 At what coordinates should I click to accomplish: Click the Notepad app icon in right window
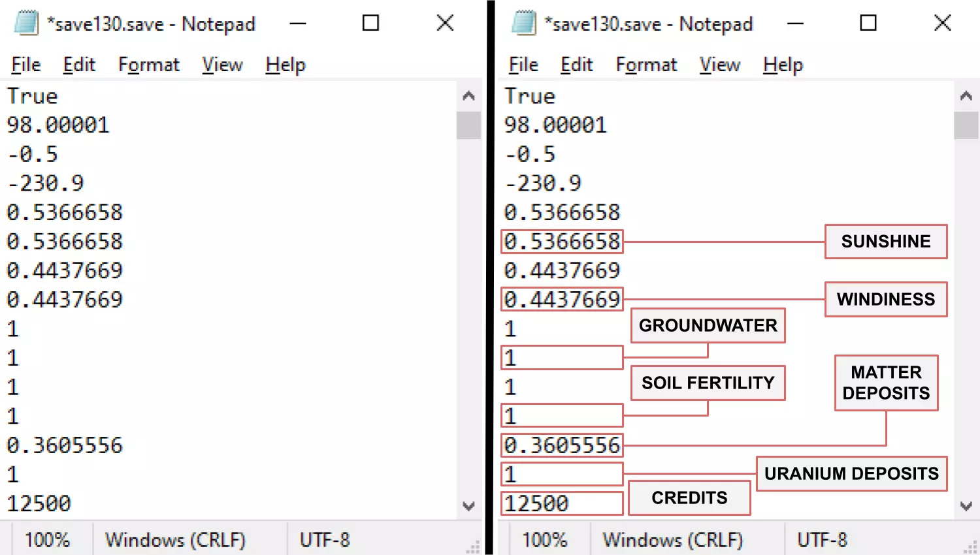click(x=524, y=23)
